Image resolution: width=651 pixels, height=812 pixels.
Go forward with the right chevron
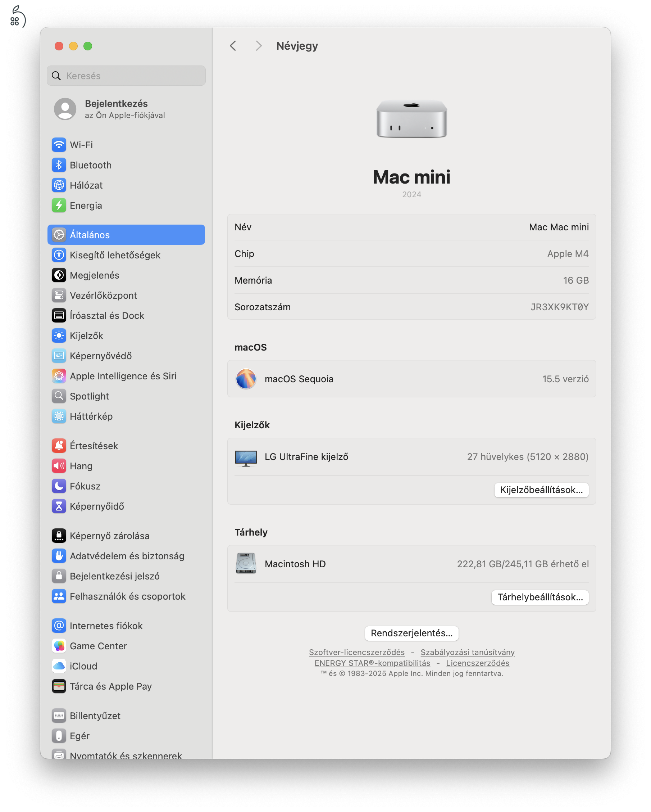pyautogui.click(x=259, y=46)
